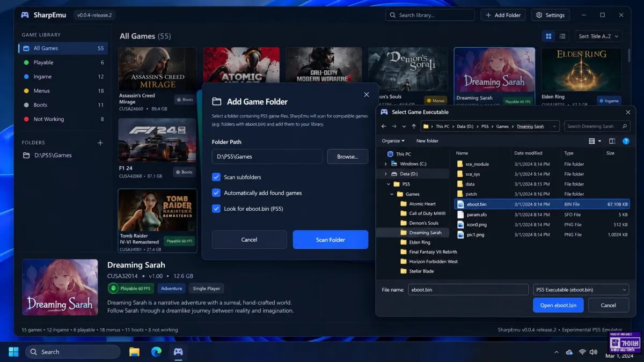644x362 pixels.
Task: Click Cancel in Add Game Folder dialog
Action: (x=249, y=240)
